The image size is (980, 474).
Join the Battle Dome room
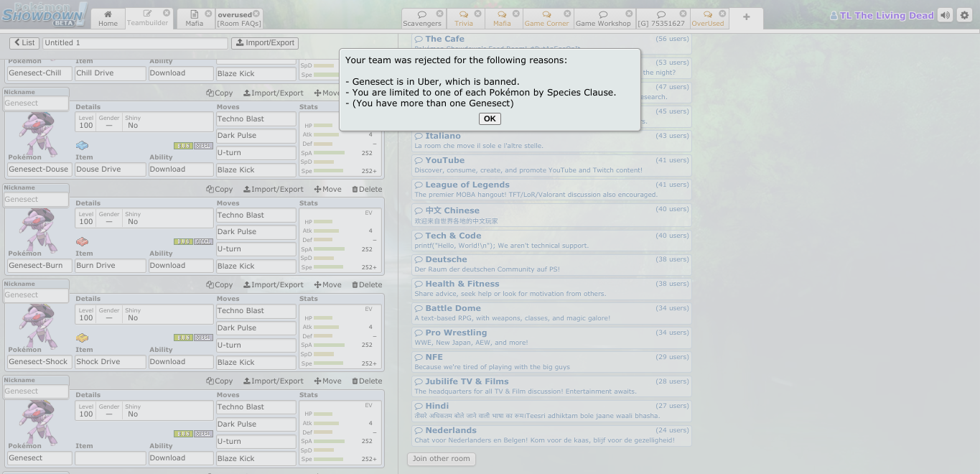[x=551, y=313]
